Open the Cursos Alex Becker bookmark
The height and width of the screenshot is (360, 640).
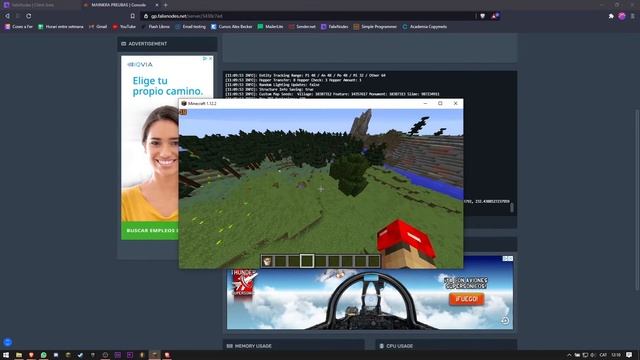[232, 27]
